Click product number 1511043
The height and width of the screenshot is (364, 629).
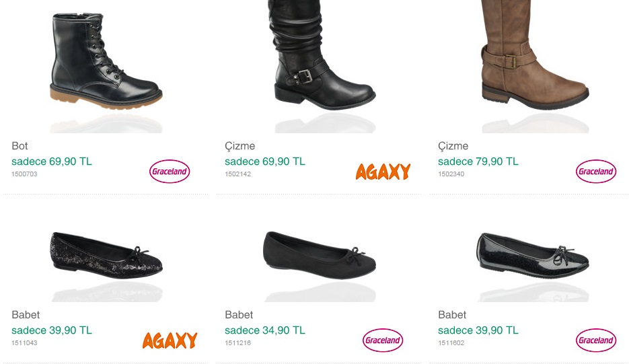tap(24, 343)
